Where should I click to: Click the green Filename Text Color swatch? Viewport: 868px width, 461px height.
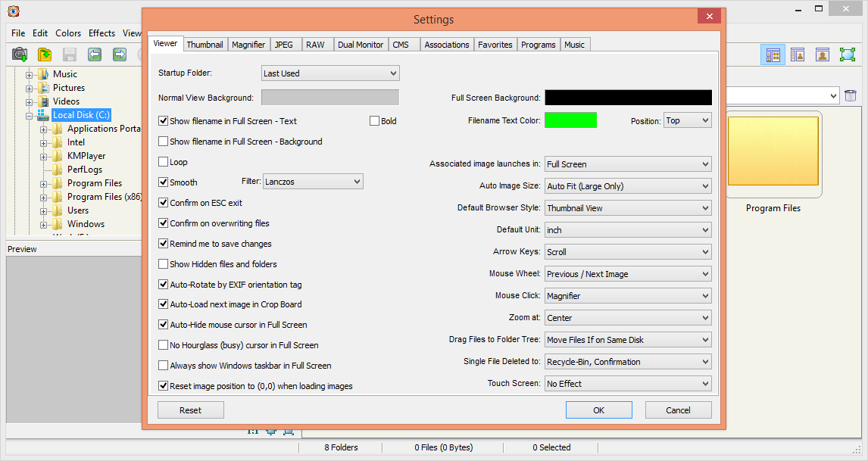point(571,120)
